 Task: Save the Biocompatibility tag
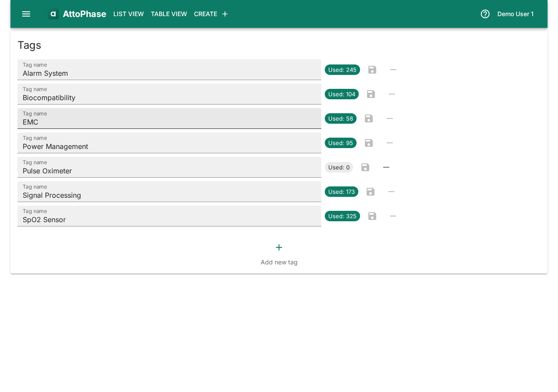(371, 94)
